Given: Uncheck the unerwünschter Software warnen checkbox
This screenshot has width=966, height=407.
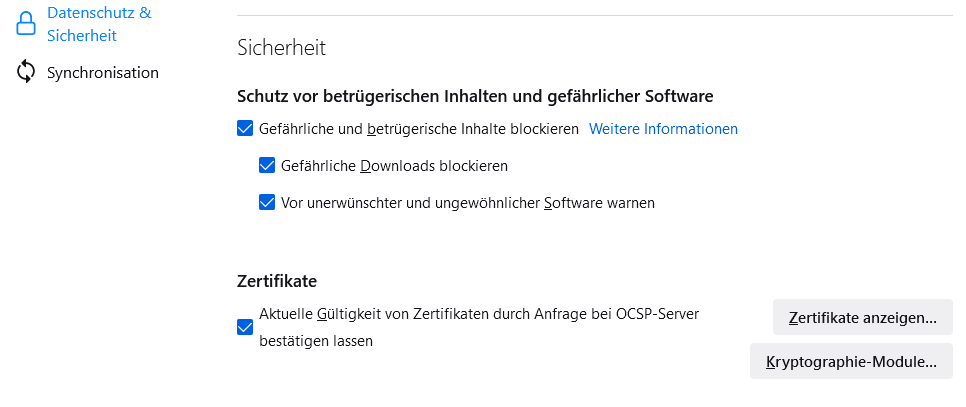Looking at the screenshot, I should 267,202.
